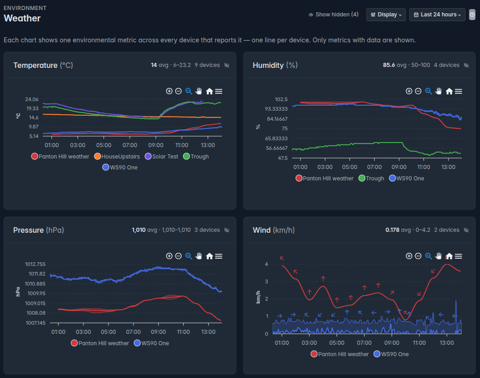Image resolution: width=480 pixels, height=378 pixels.
Task: Reset zoom with home icon on Pressure chart
Action: tap(209, 256)
